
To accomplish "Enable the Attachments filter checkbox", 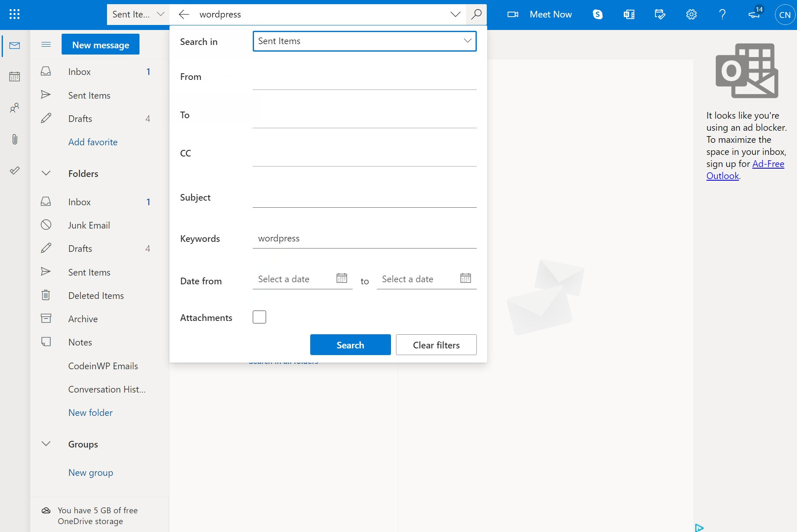I will (259, 317).
